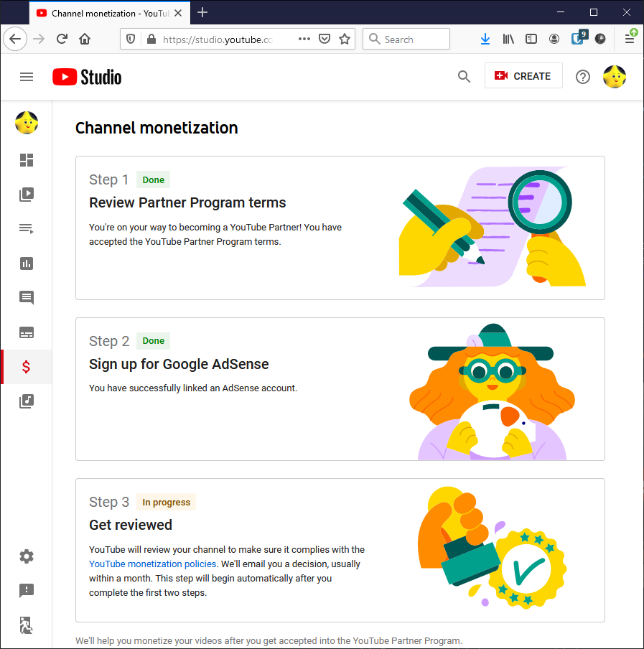Follow the YouTube monetization policies link
This screenshot has height=649, width=644.
click(x=152, y=564)
